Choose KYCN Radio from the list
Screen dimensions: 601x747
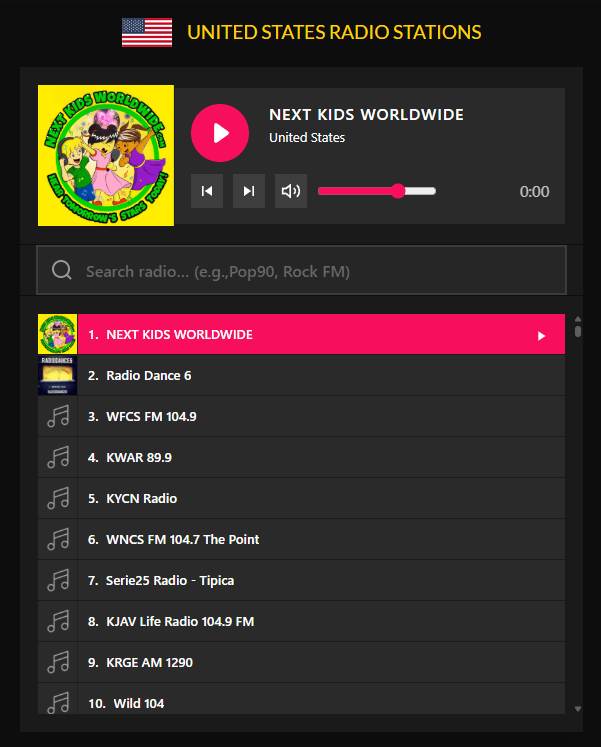(141, 499)
